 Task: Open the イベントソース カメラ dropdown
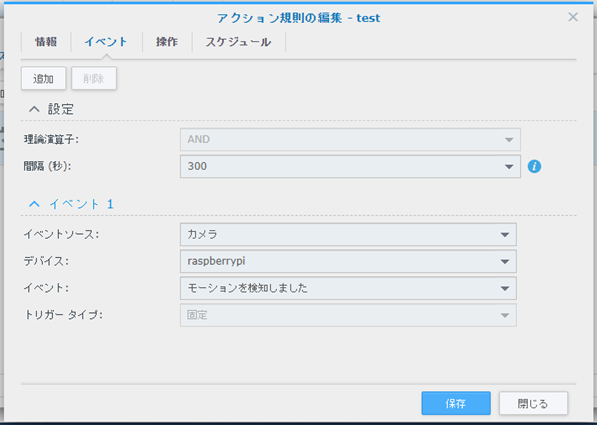[x=348, y=235]
